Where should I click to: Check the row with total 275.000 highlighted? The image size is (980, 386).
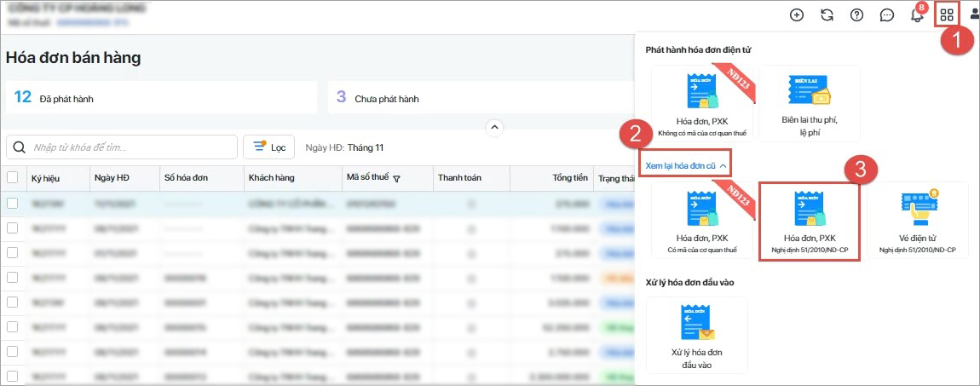(13, 203)
